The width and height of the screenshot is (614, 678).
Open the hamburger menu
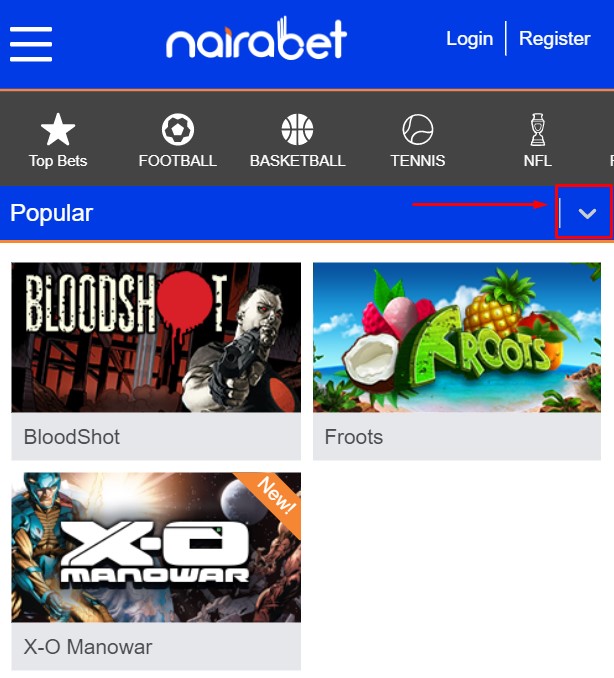pos(31,44)
